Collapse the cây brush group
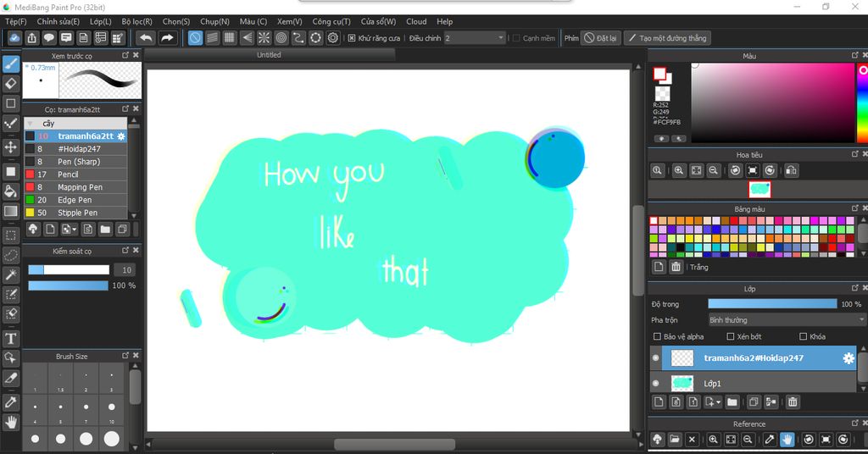The image size is (868, 454). [30, 124]
